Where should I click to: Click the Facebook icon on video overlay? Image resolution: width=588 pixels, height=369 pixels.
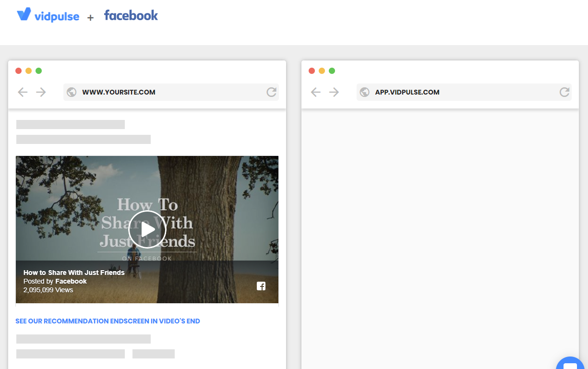(261, 286)
